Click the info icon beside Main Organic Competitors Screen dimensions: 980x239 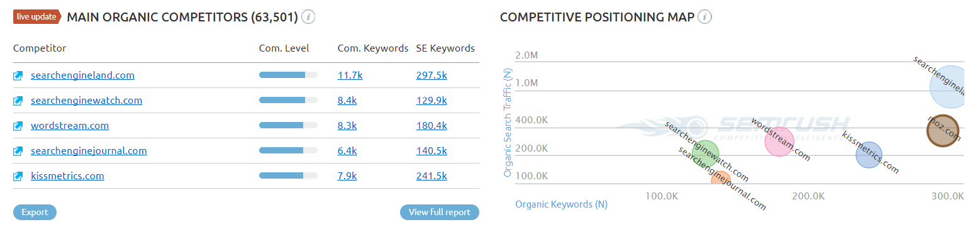click(308, 17)
